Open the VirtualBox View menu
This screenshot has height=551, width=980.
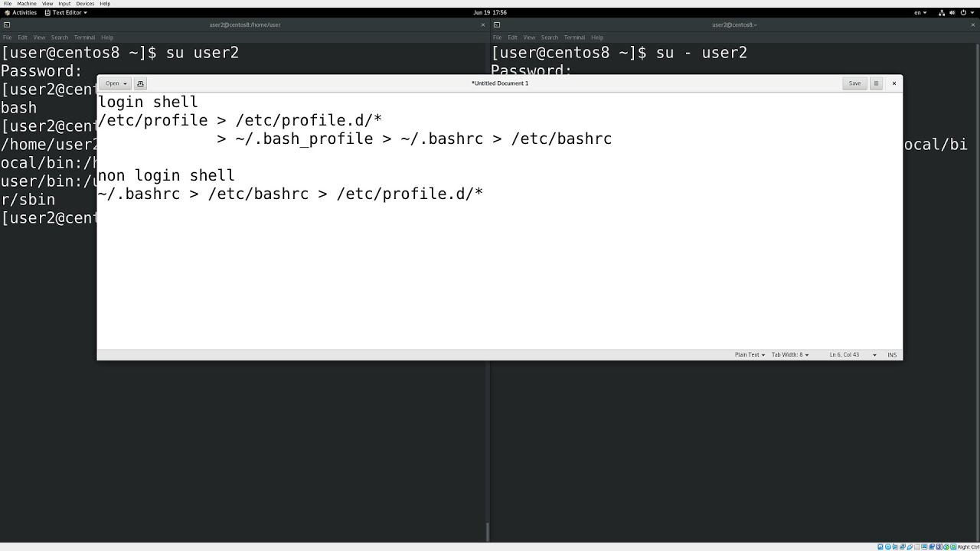[47, 4]
